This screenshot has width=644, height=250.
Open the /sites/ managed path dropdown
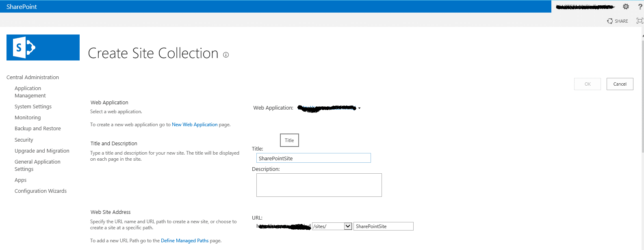(332, 226)
